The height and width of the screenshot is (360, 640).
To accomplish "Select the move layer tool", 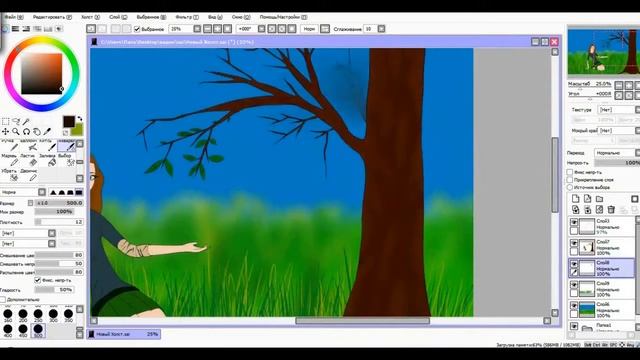I will click(x=5, y=131).
